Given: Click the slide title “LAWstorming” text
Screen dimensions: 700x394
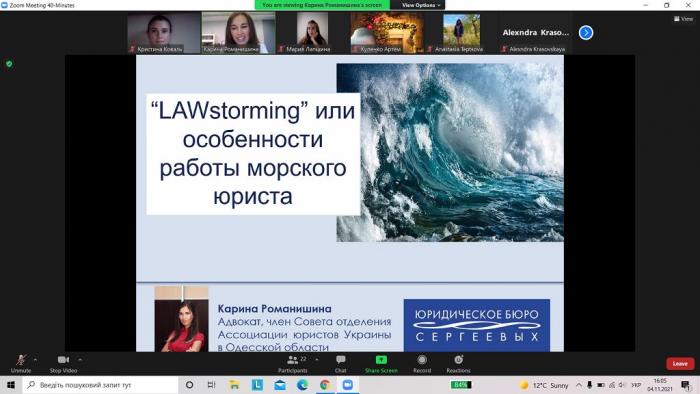Looking at the screenshot, I should point(253,153).
